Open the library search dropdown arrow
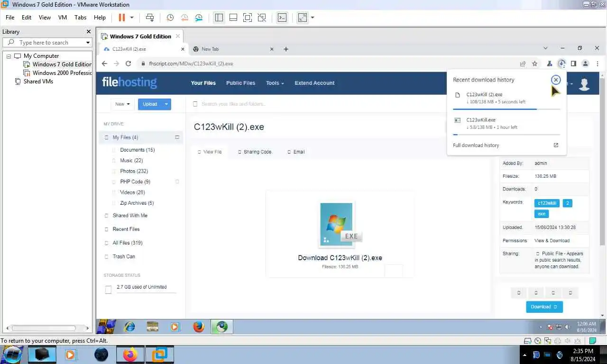Image resolution: width=607 pixels, height=364 pixels. click(x=88, y=43)
